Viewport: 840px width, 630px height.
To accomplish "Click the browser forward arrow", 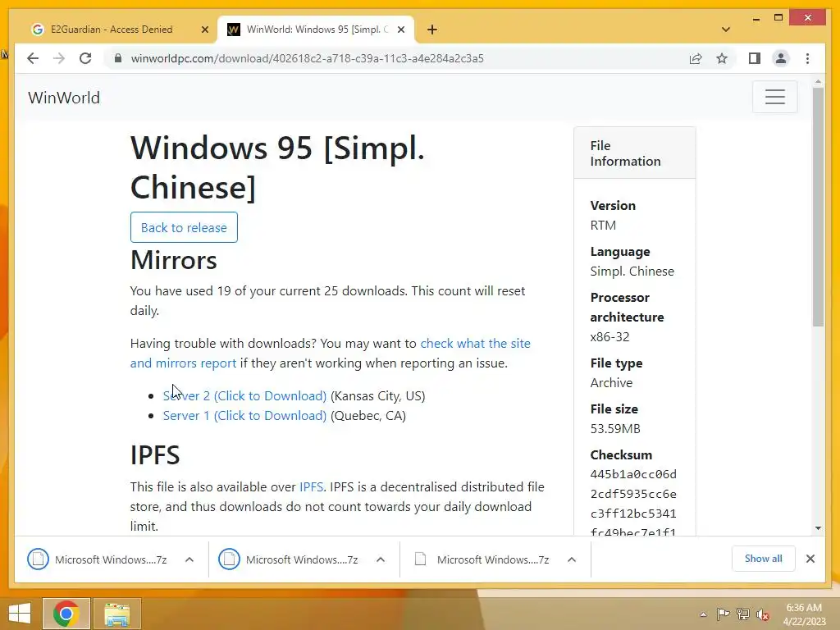I will pos(59,58).
